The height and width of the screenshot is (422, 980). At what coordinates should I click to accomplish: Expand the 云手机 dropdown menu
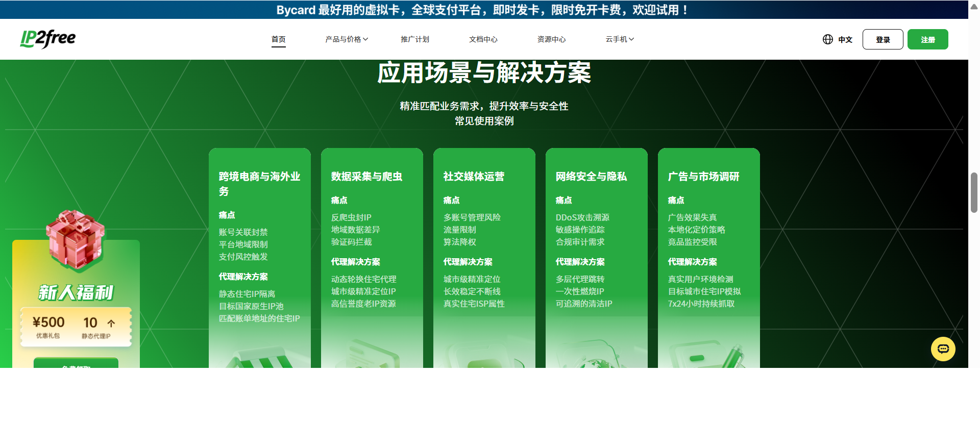620,39
